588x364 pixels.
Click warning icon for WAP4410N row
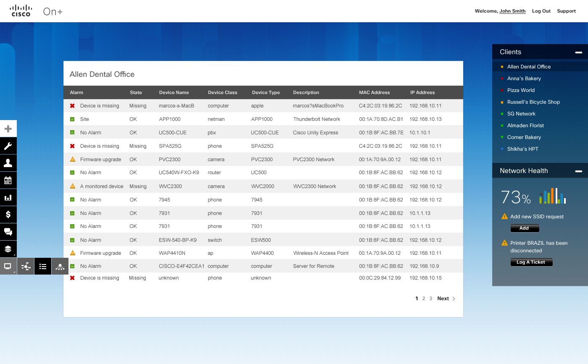click(72, 253)
